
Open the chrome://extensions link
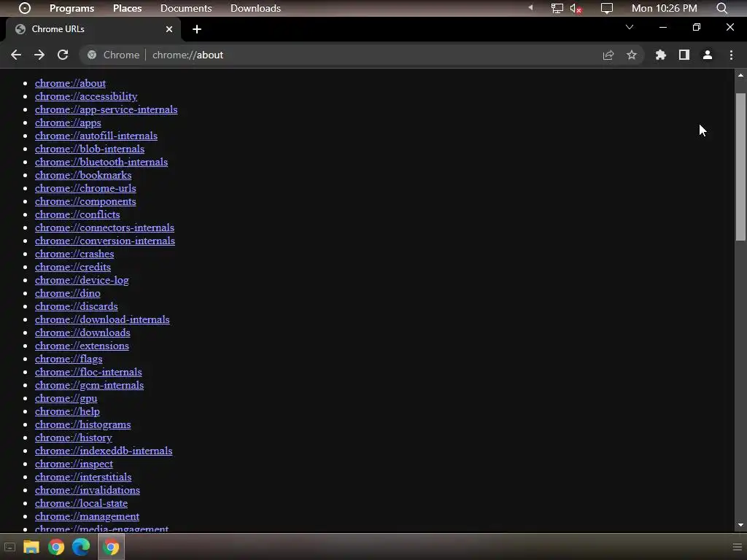coord(82,346)
